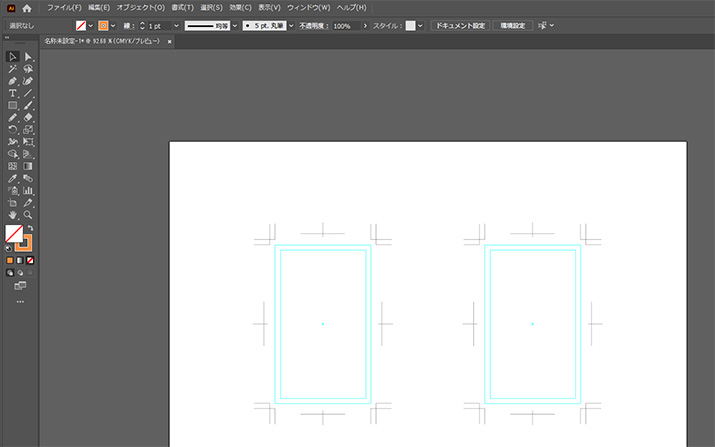
Task: Click the Illustrator Home icon
Action: tap(27, 7)
